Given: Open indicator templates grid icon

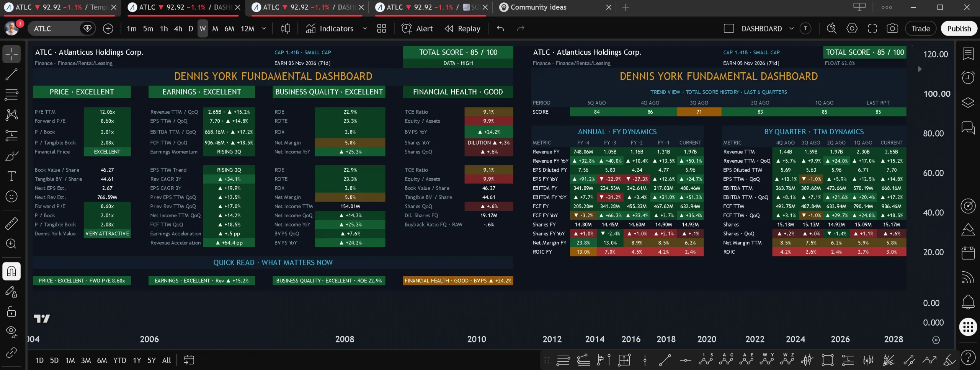Looking at the screenshot, I should (381, 28).
